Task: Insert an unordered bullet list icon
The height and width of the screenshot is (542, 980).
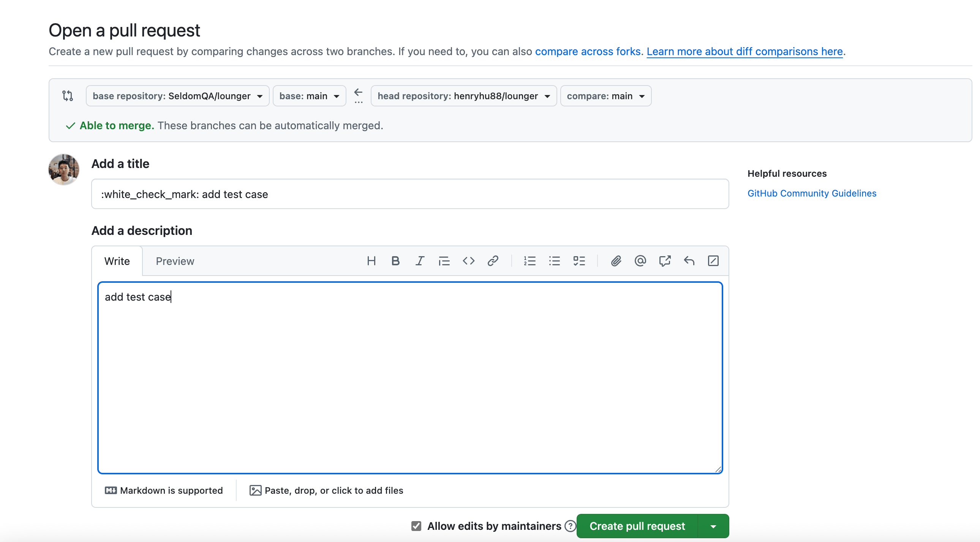Action: tap(554, 261)
